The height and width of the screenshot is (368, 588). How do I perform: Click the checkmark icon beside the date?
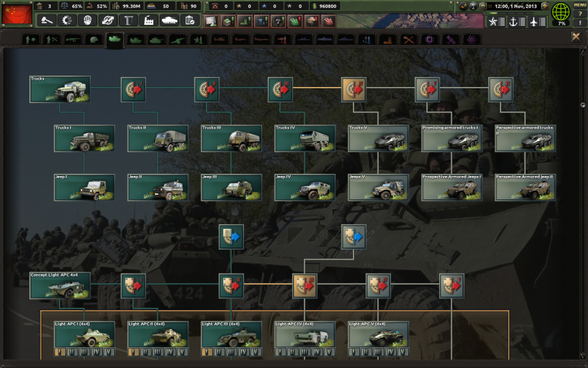(464, 6)
